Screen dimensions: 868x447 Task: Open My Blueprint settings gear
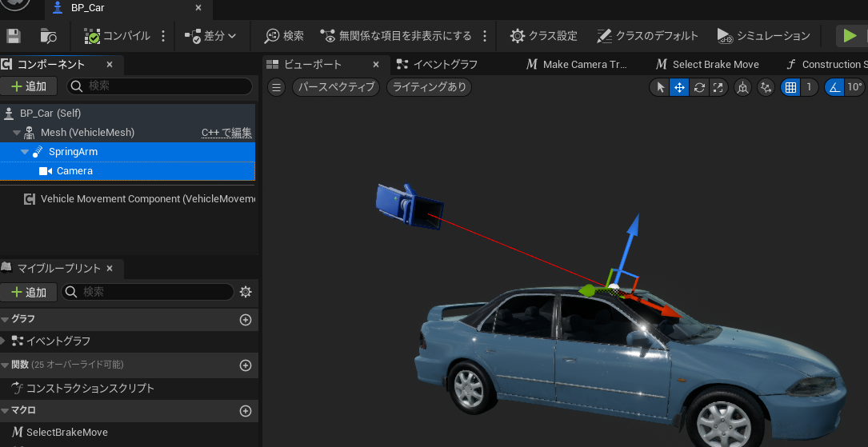(246, 292)
